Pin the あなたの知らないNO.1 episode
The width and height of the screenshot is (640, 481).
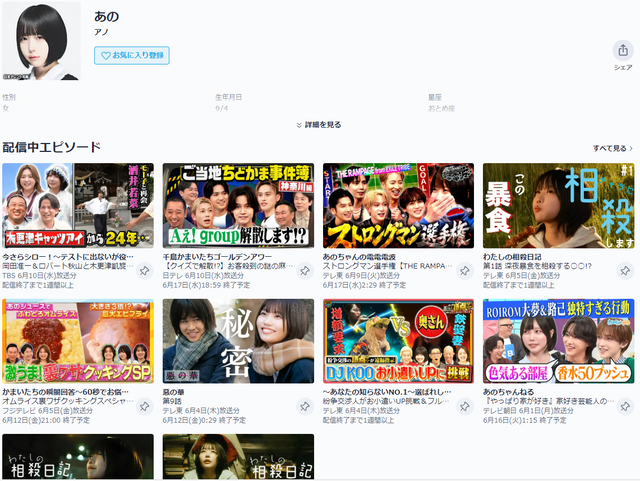point(464,406)
